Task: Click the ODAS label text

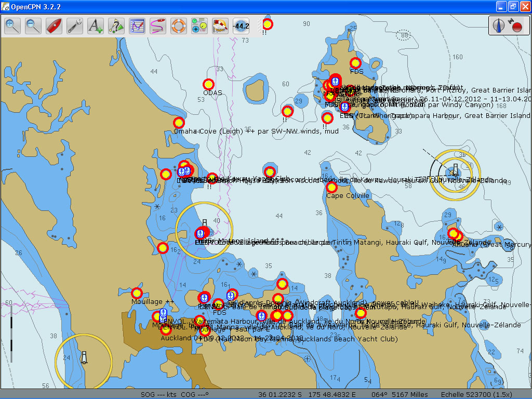Action: (x=212, y=93)
